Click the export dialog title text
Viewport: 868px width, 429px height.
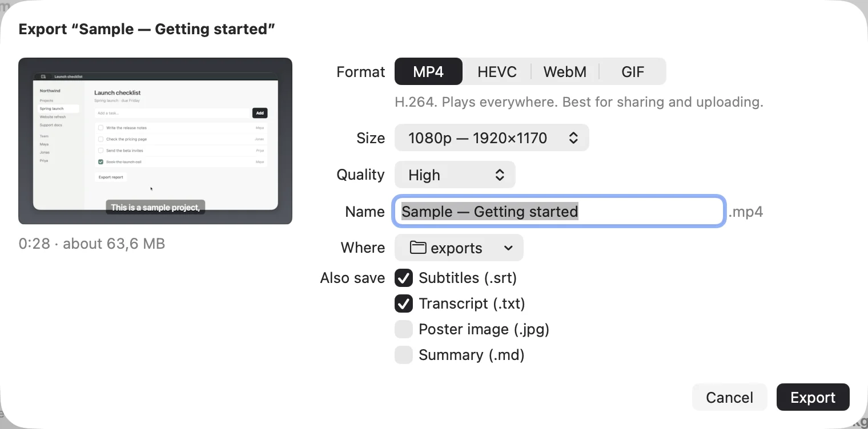click(147, 29)
